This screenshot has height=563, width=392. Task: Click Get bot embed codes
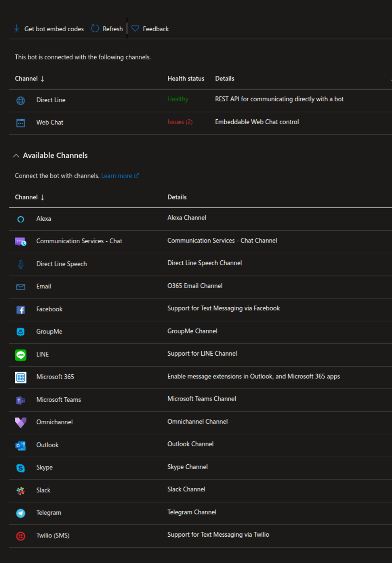tap(54, 29)
